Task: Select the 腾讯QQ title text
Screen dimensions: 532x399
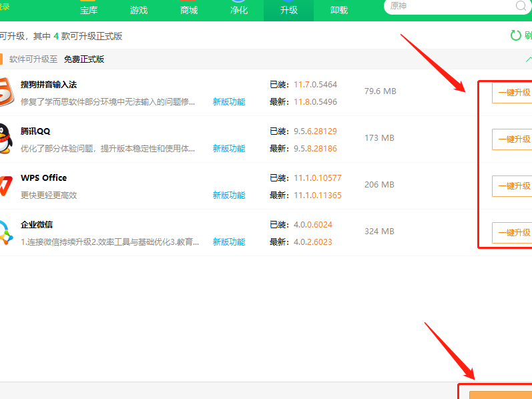Action: 35,131
